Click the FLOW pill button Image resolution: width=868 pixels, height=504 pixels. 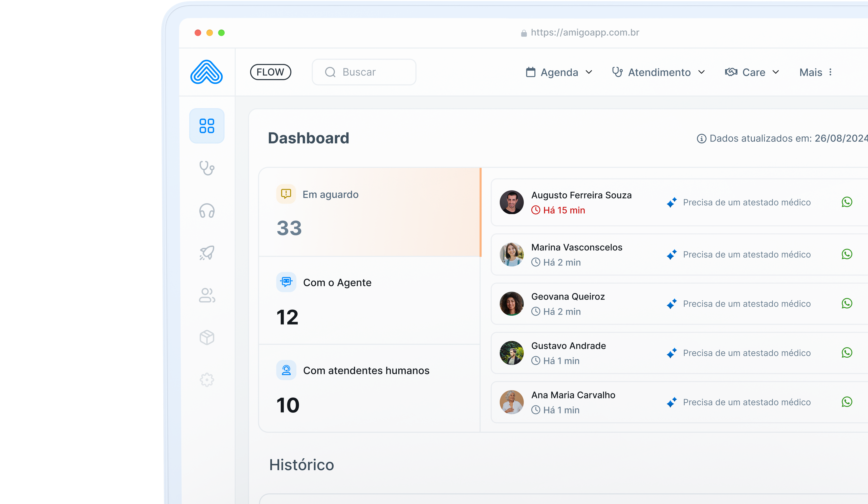(270, 72)
